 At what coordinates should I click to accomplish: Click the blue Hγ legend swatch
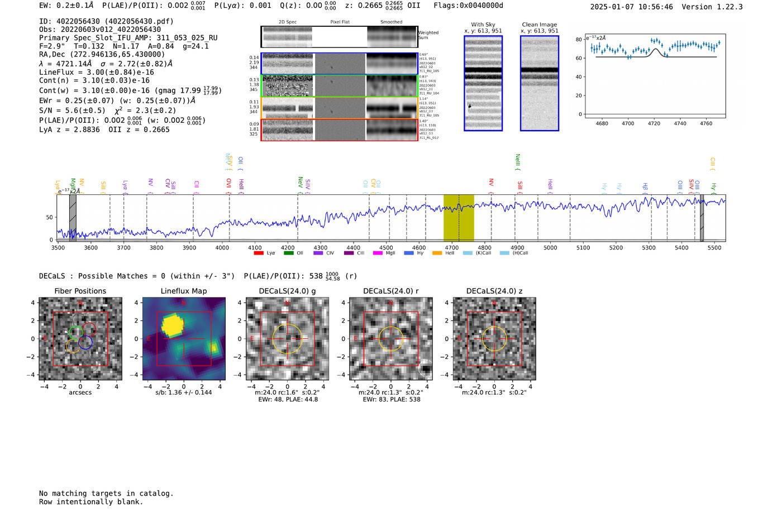(409, 253)
